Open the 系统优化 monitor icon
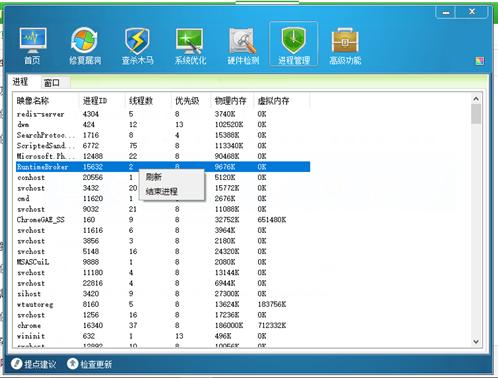Screen dimensions: 498x378 pos(190,46)
